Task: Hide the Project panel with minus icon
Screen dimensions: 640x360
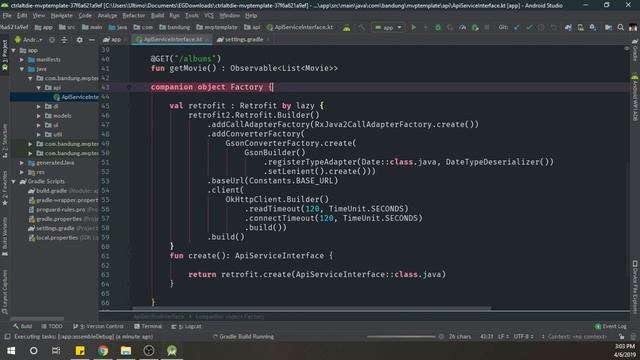Action: (x=92, y=40)
